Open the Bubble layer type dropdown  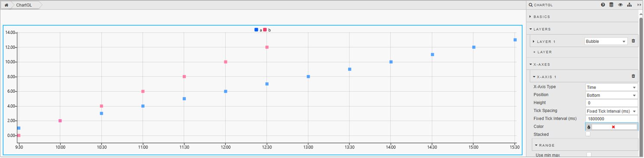point(606,41)
